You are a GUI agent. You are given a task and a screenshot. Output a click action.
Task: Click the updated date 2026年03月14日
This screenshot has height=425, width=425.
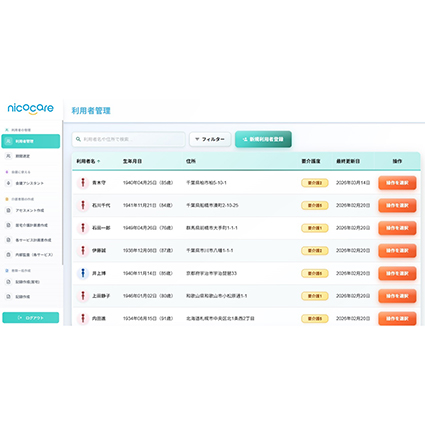(x=353, y=183)
